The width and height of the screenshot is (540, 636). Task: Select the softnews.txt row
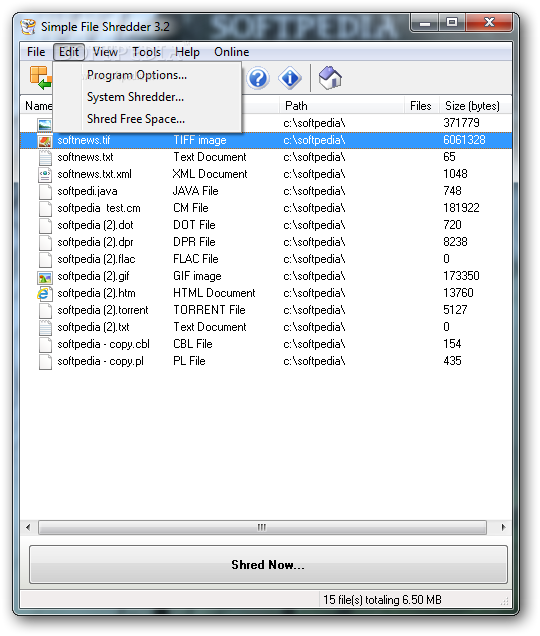click(x=266, y=157)
